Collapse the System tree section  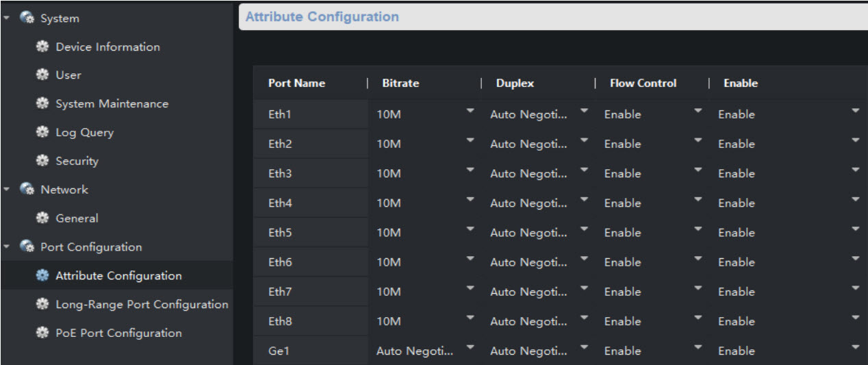6,18
